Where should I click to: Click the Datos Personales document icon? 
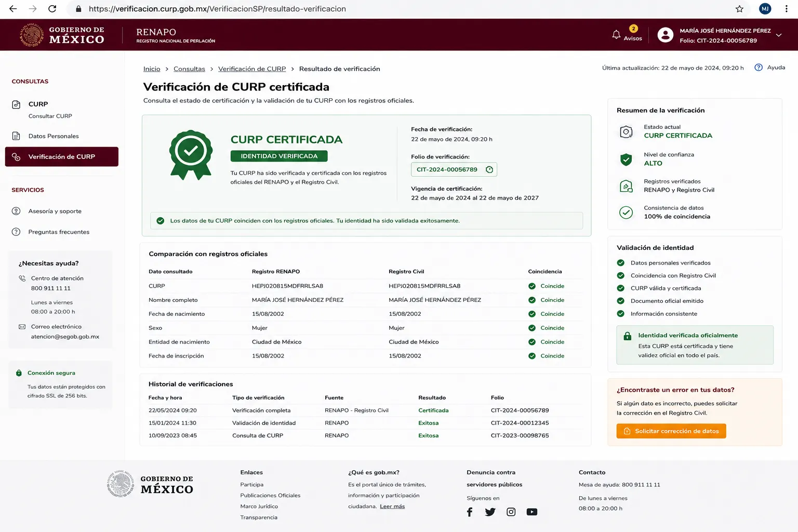(x=16, y=136)
